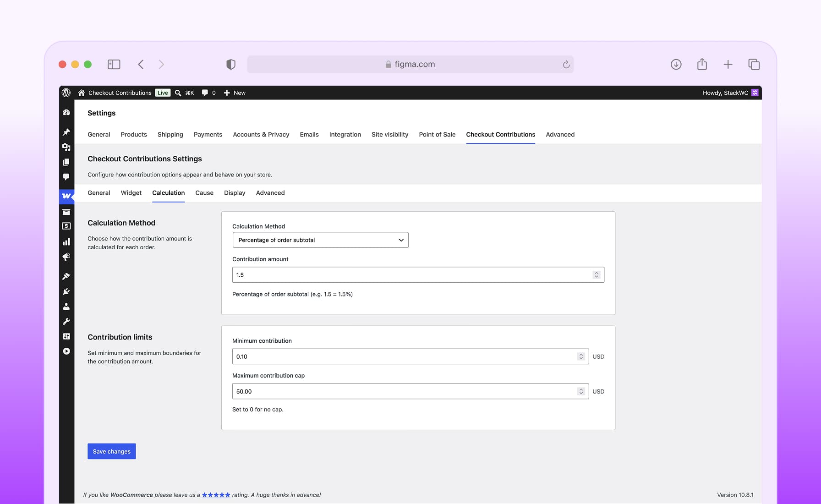Click the StackWC user avatar
The width and height of the screenshot is (821, 504).
pos(755,93)
